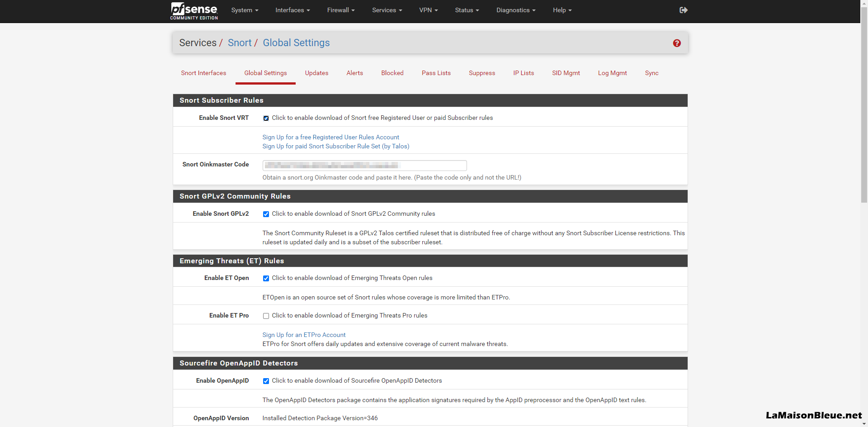Screen dimensions: 868x427
Task: Open the Sync tab
Action: point(651,73)
